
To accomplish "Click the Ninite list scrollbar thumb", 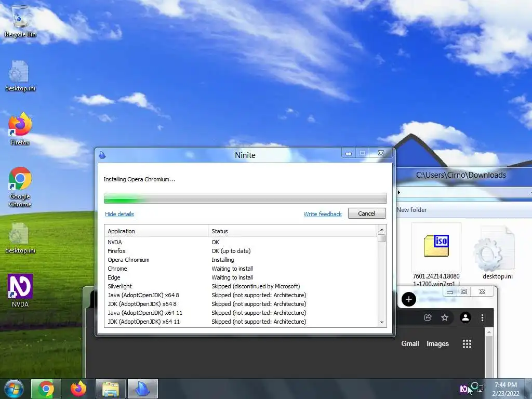I will (x=382, y=238).
